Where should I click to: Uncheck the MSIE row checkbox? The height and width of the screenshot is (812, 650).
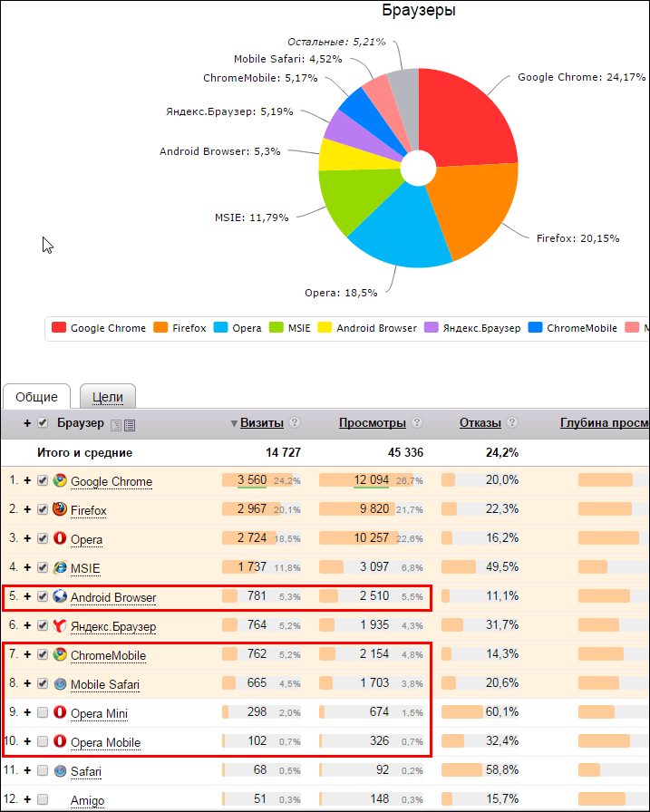[x=43, y=567]
